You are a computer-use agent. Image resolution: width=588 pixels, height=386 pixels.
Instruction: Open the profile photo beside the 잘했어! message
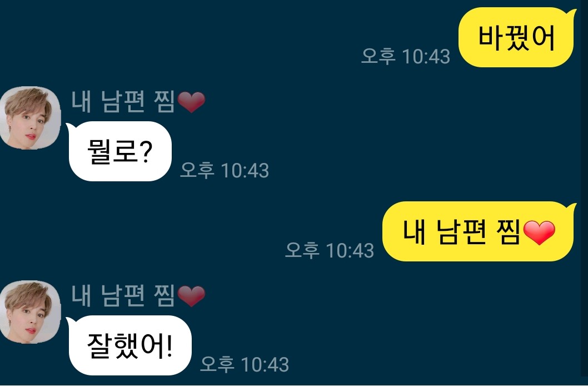[31, 312]
